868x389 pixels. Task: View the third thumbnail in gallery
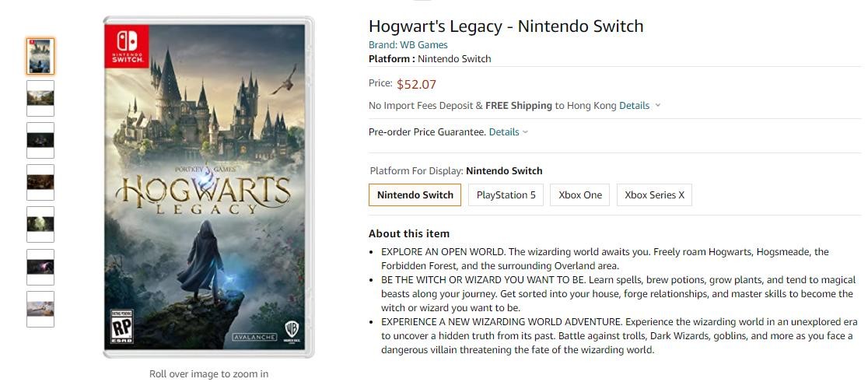pos(40,140)
